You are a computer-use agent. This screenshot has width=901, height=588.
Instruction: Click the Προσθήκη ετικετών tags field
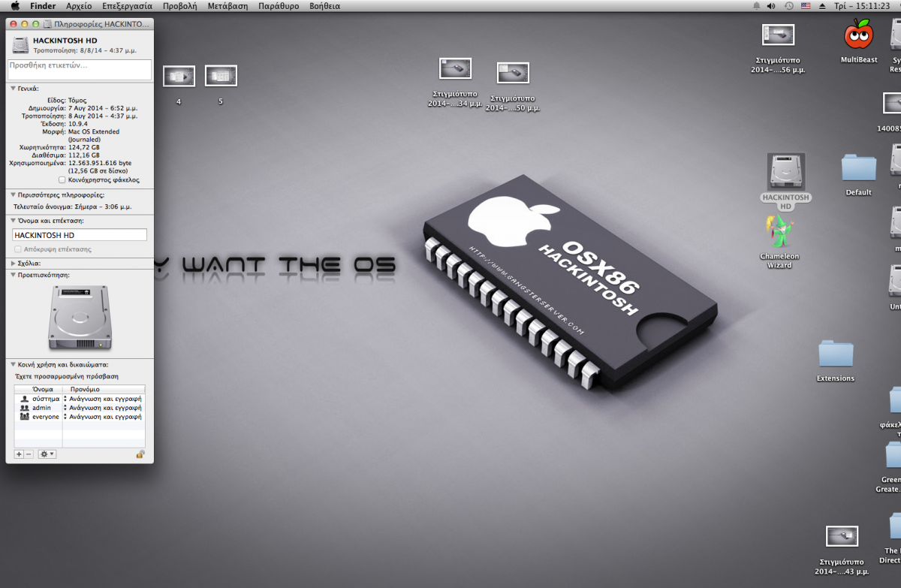80,70
